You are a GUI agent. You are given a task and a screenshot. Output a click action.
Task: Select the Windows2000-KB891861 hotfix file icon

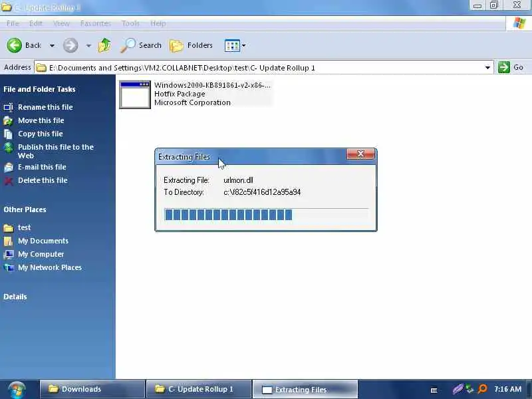coord(135,95)
